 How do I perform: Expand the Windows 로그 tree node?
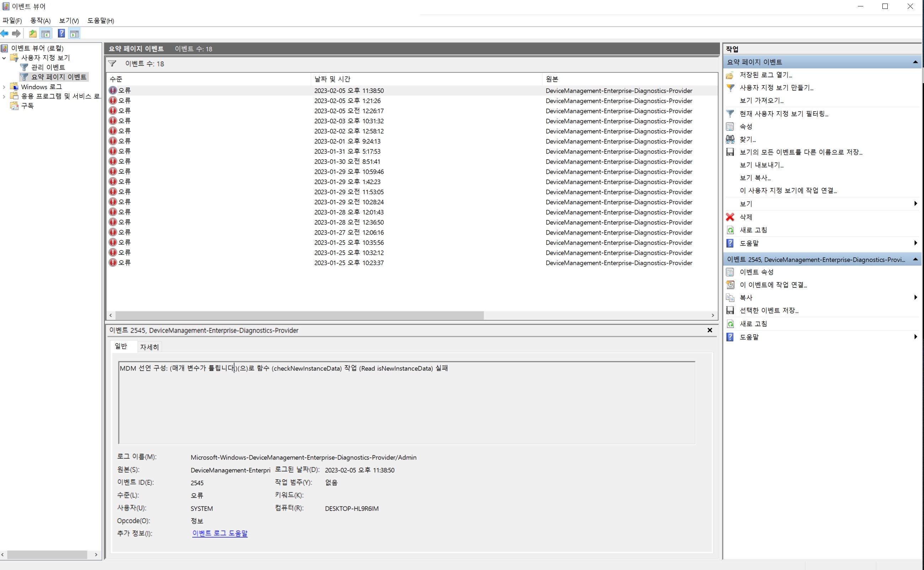(x=4, y=87)
